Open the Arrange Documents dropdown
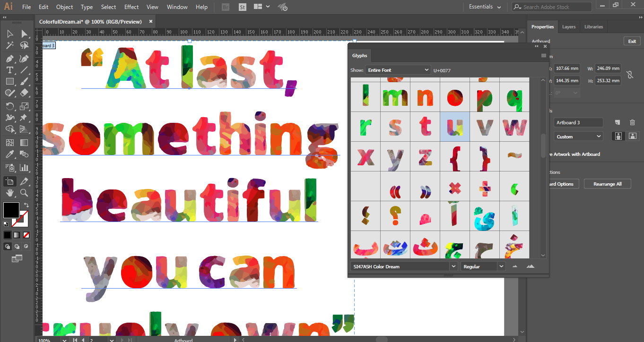644x342 pixels. click(261, 7)
